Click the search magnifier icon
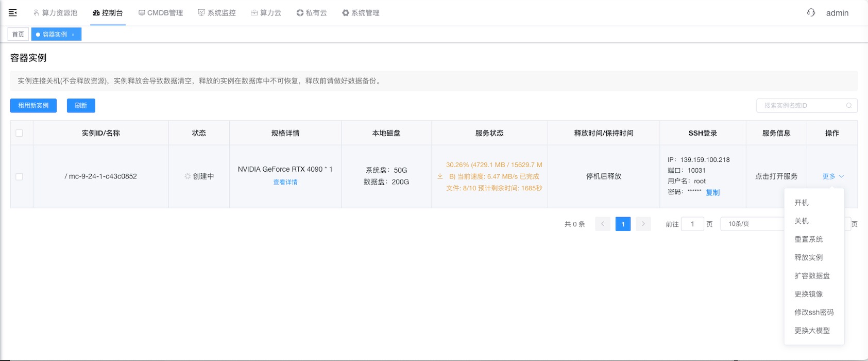This screenshot has width=868, height=361. tap(849, 106)
